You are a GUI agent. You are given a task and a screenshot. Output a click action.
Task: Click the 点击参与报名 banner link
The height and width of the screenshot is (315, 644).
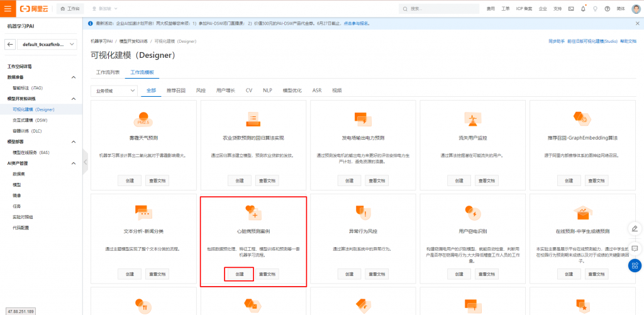click(356, 23)
